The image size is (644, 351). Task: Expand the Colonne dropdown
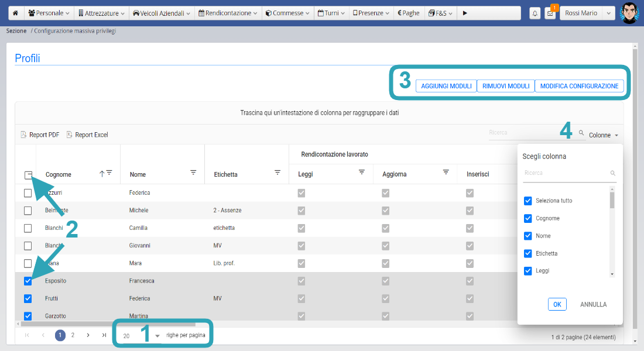click(603, 135)
